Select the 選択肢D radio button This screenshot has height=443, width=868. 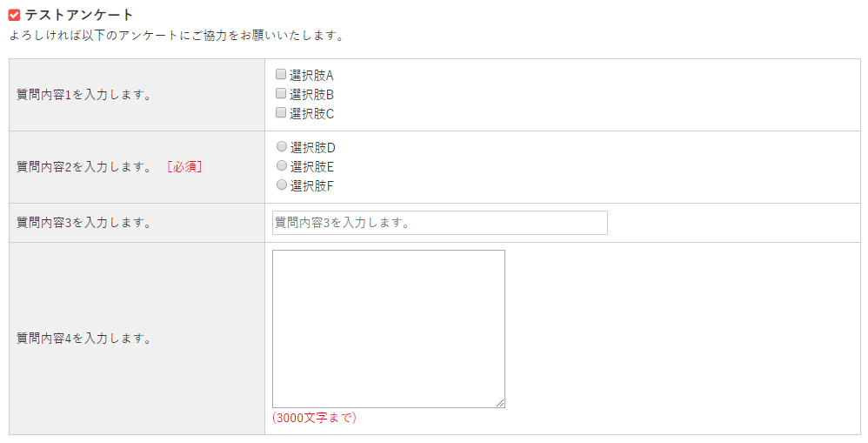point(281,147)
